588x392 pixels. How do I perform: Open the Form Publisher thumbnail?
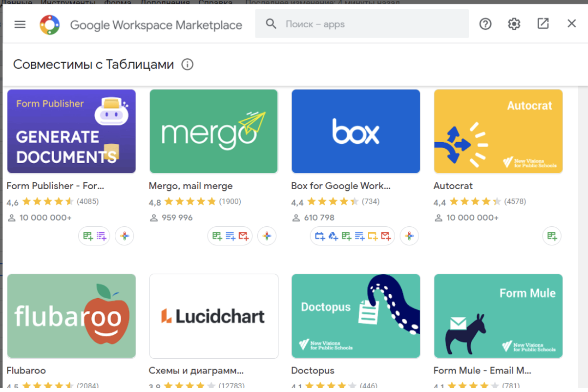(71, 131)
